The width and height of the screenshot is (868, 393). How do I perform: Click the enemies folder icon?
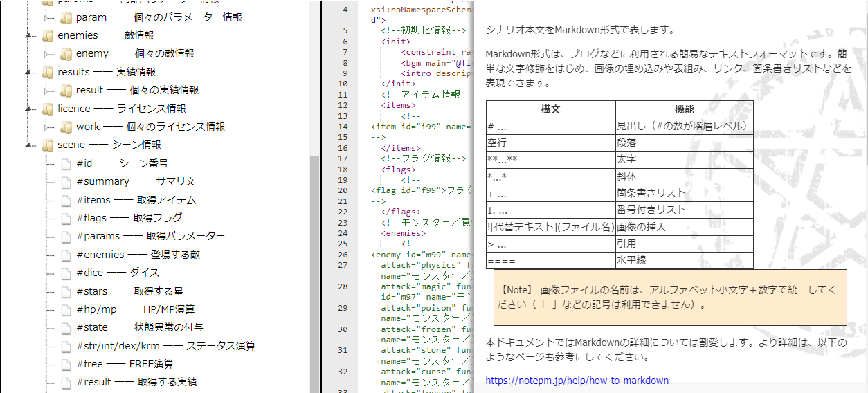48,35
